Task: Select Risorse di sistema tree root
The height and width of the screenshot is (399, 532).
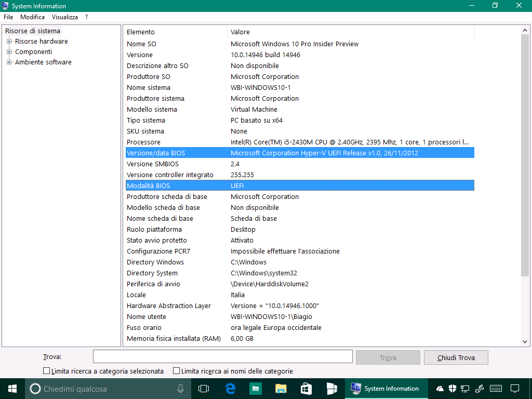Action: pyautogui.click(x=33, y=31)
